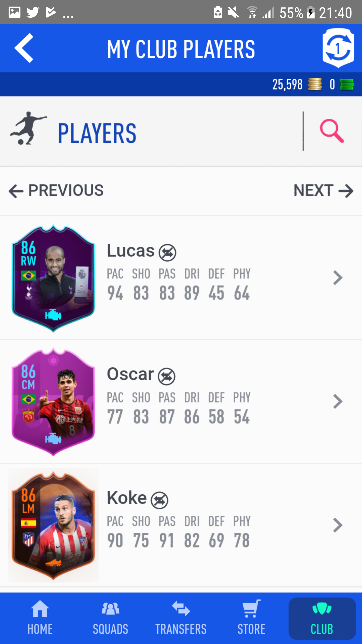
Task: Tap the untradeable icon beside Koke
Action: pyautogui.click(x=159, y=500)
